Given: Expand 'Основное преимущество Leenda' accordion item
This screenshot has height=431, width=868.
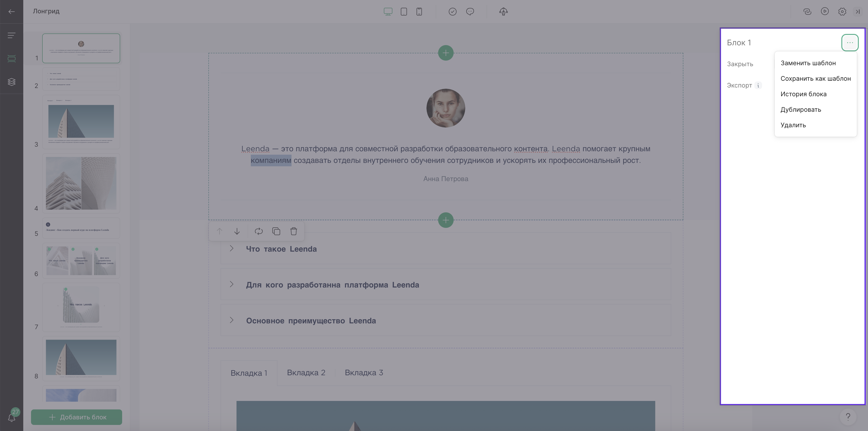Looking at the screenshot, I should point(445,320).
